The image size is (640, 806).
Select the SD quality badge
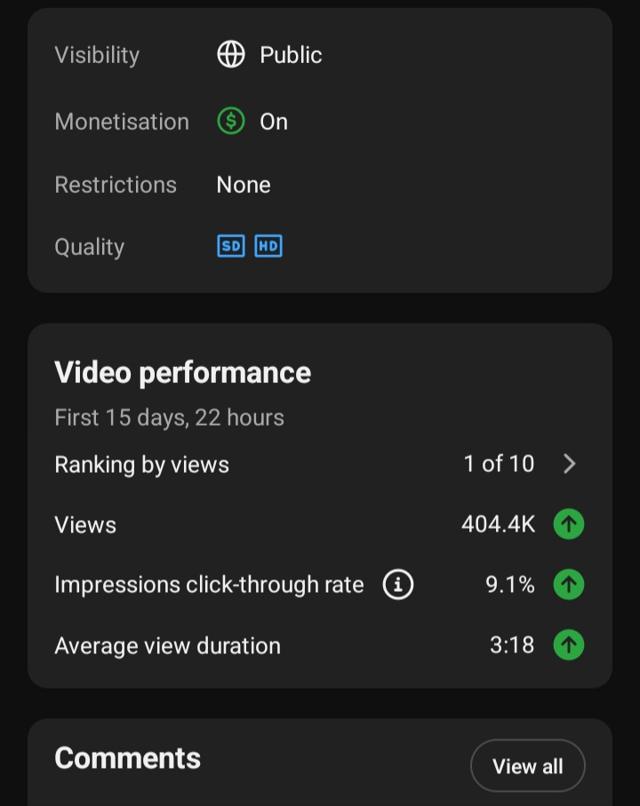(231, 246)
